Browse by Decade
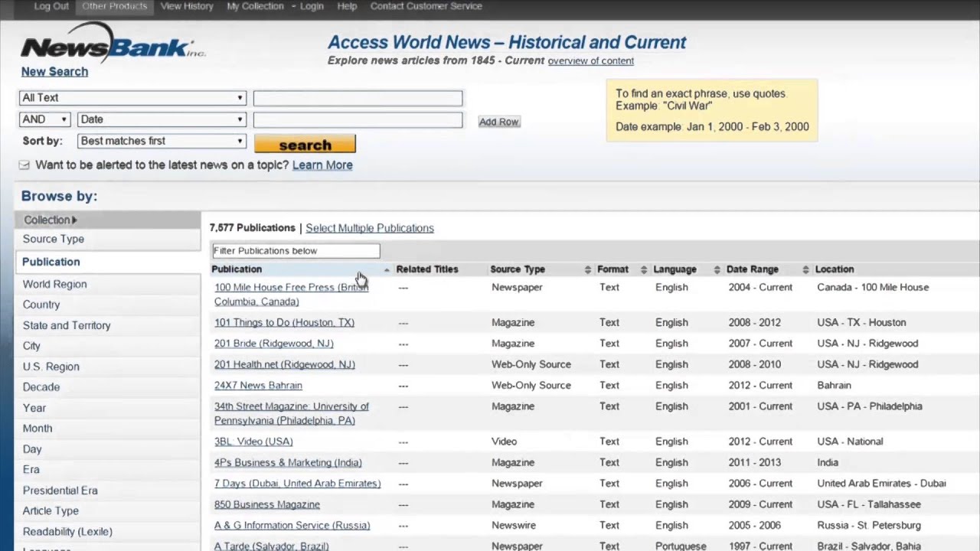This screenshot has width=980, height=551. coord(41,387)
